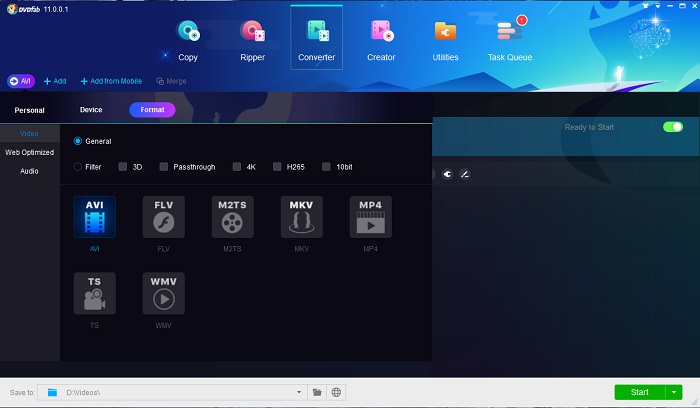700x408 pixels.
Task: Choose the MP4 format icon
Action: tap(371, 217)
